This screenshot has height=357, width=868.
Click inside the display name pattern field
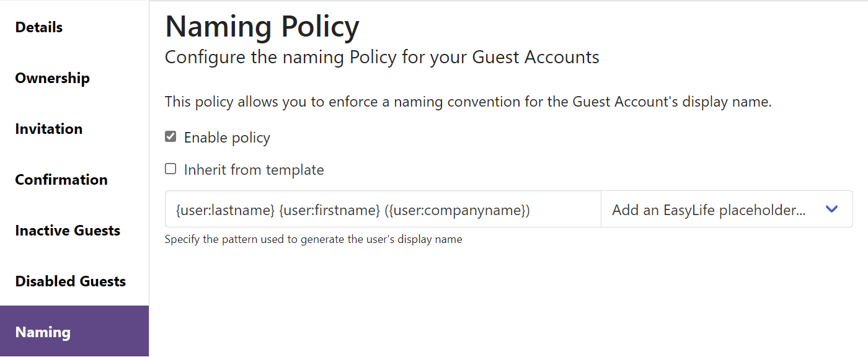click(383, 209)
